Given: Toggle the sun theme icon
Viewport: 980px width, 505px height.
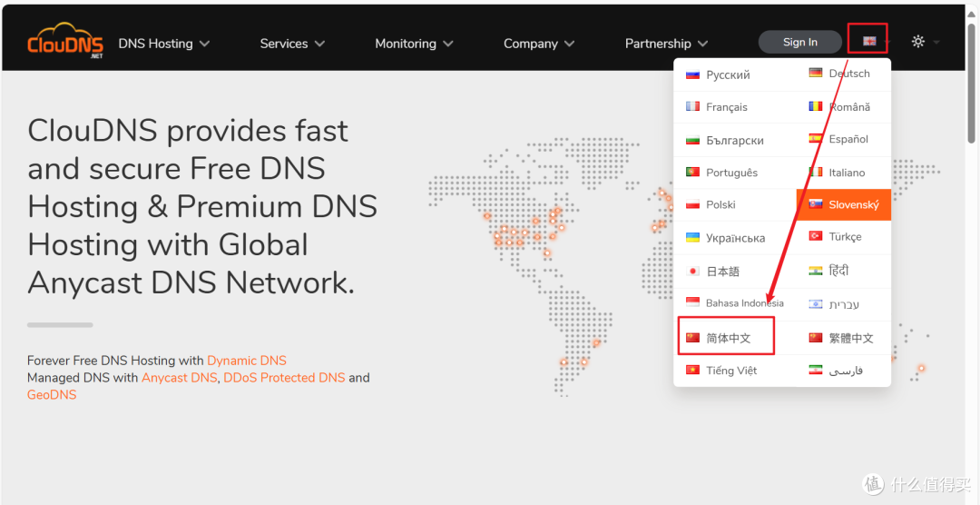Looking at the screenshot, I should pos(917,41).
